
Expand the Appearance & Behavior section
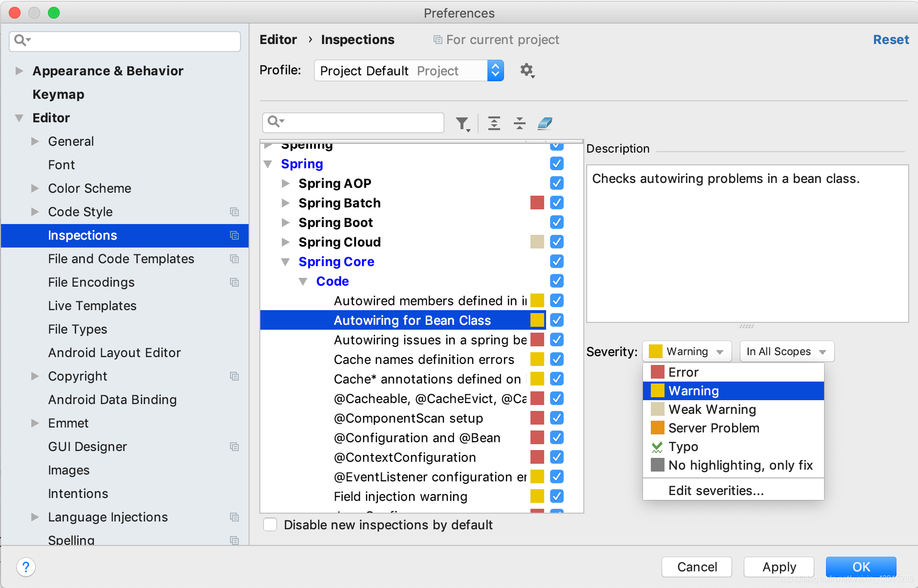19,71
